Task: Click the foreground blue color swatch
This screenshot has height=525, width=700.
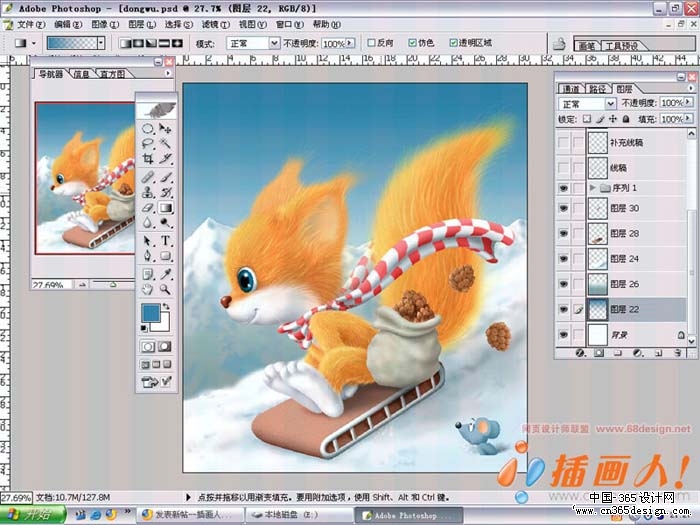Action: coord(150,312)
